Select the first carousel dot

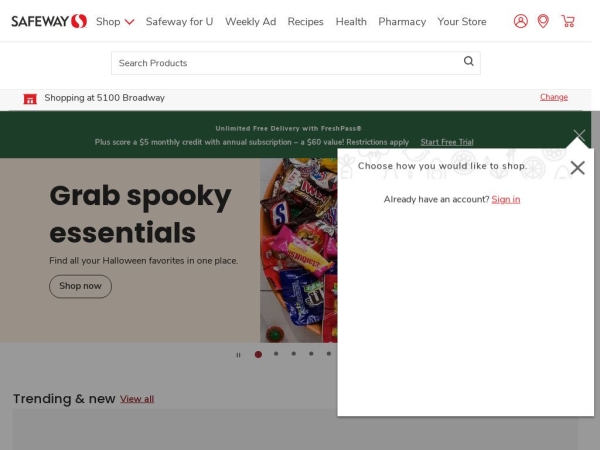(258, 355)
